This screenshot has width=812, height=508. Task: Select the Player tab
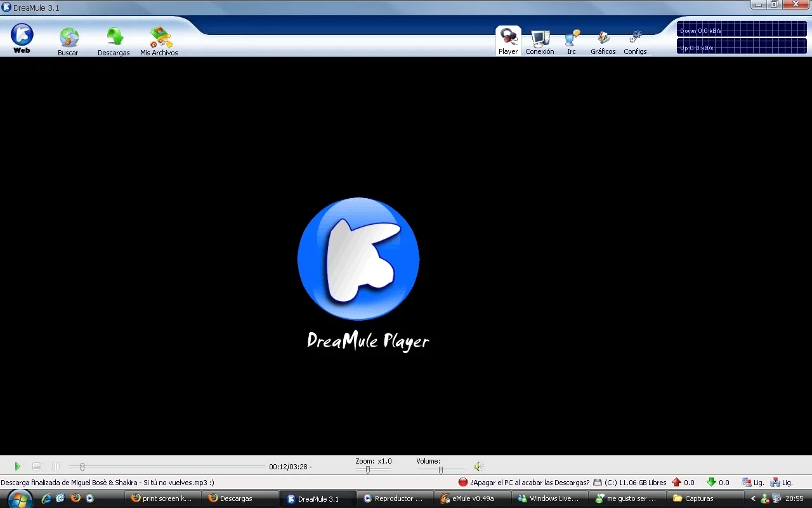508,41
